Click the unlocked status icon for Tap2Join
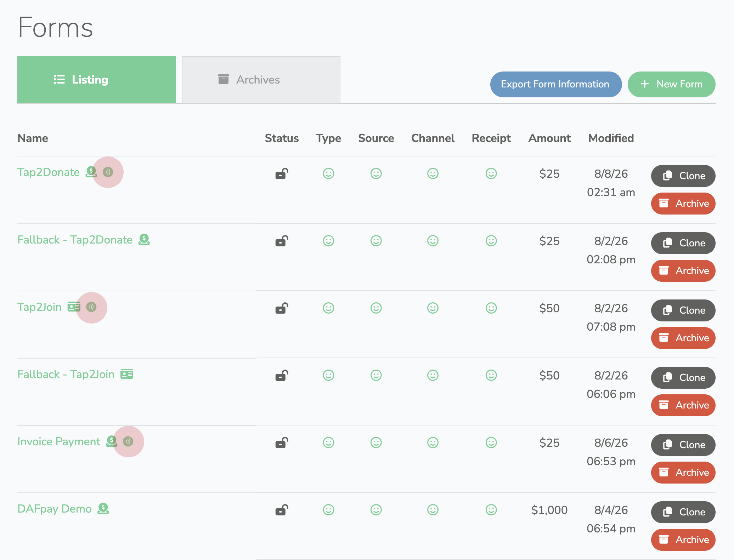 point(282,308)
